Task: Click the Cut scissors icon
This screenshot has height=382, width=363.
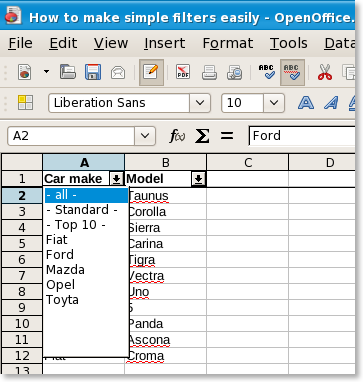Action: pos(325,72)
